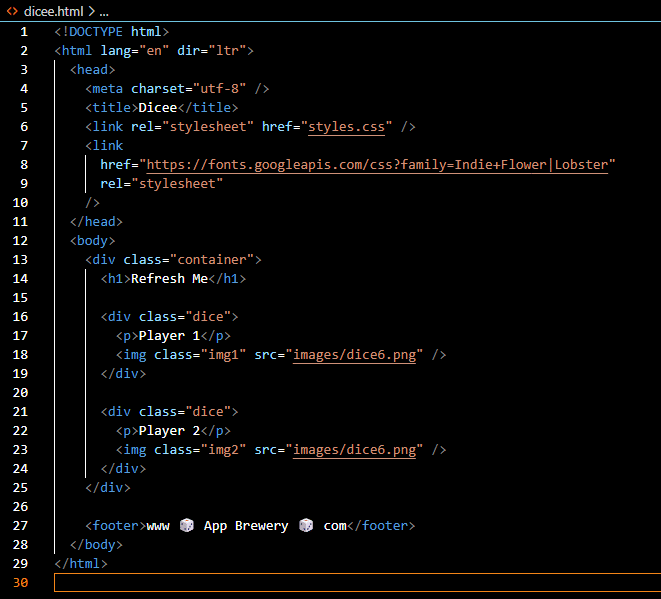Click the opening body tag on line 12
661x599 pixels.
(x=93, y=241)
